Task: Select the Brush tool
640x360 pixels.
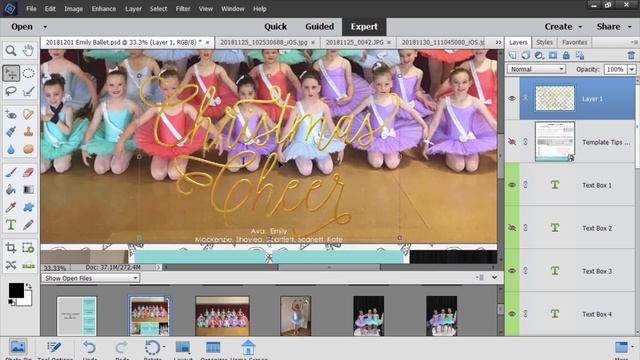Action: click(x=11, y=172)
